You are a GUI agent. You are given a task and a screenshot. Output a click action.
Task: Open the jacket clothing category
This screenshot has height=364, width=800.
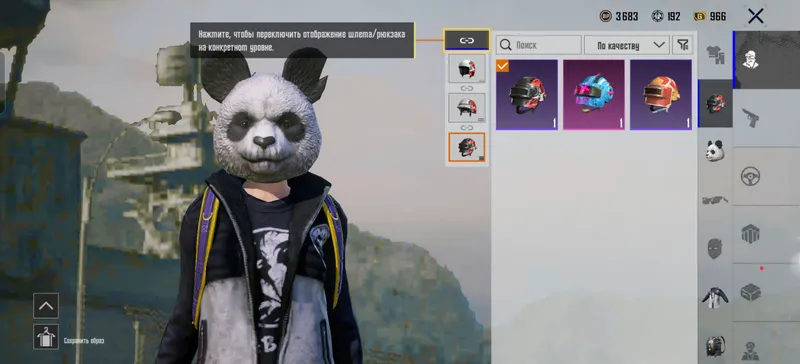(x=715, y=297)
